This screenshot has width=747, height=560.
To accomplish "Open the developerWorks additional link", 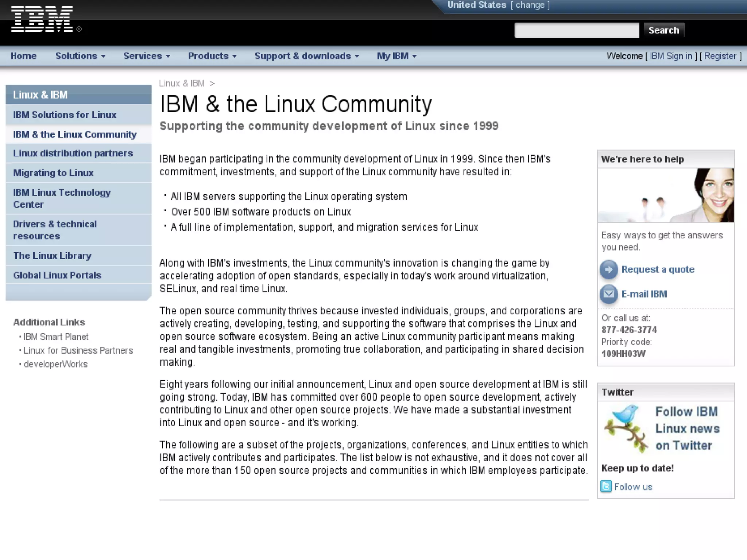I will tap(55, 364).
